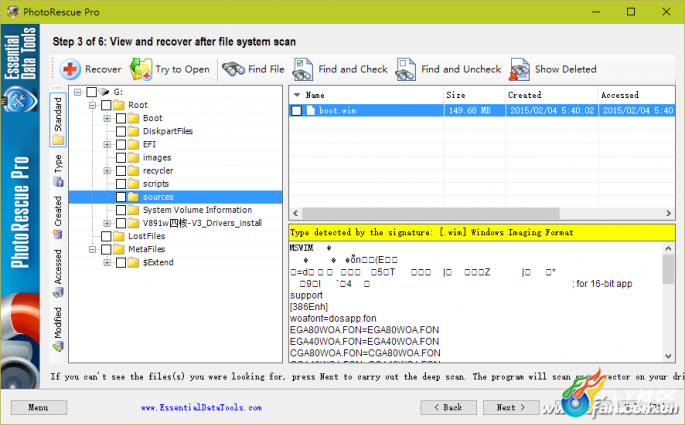Sort file list by Accessed column
This screenshot has height=425, width=685.
pos(637,95)
